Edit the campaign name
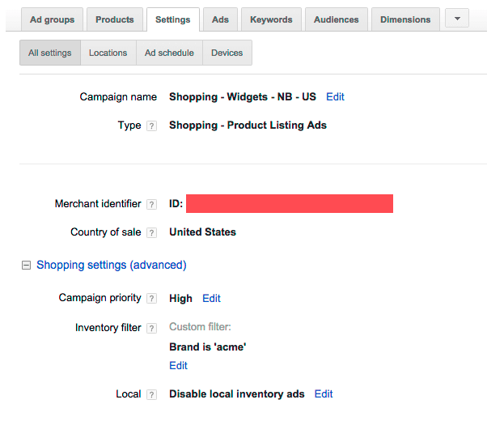The image size is (504, 421). [335, 97]
